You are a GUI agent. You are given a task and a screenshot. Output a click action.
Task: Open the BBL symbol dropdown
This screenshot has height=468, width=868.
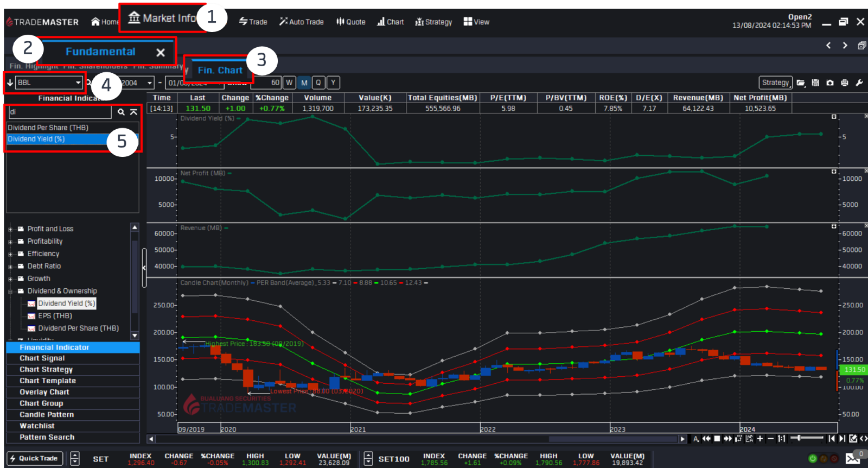(78, 83)
